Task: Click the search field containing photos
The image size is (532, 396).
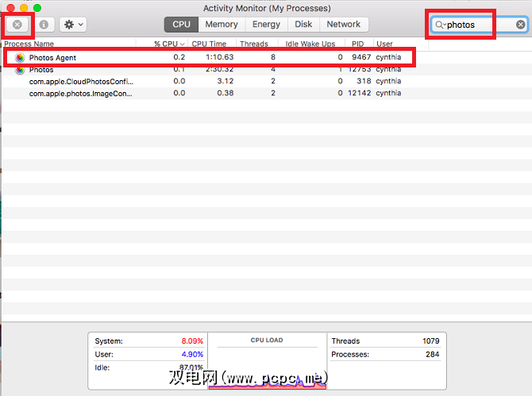Action: pyautogui.click(x=480, y=25)
